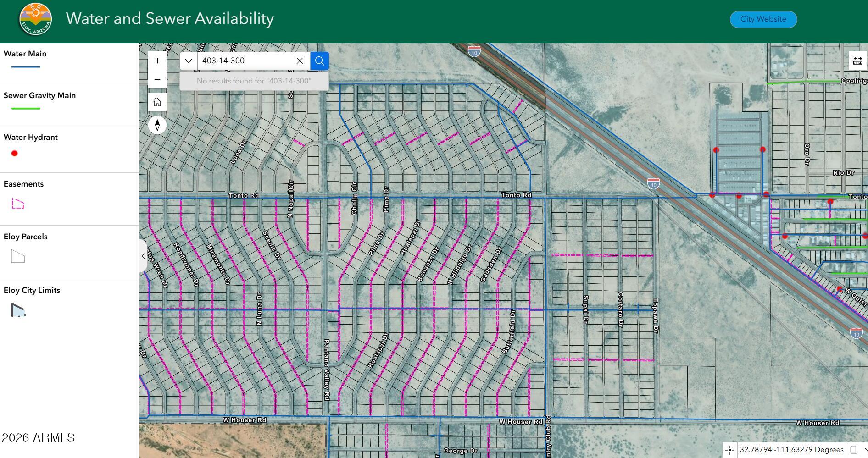Click the Sewer Gravity Main green line symbol
The width and height of the screenshot is (868, 458).
(x=26, y=109)
